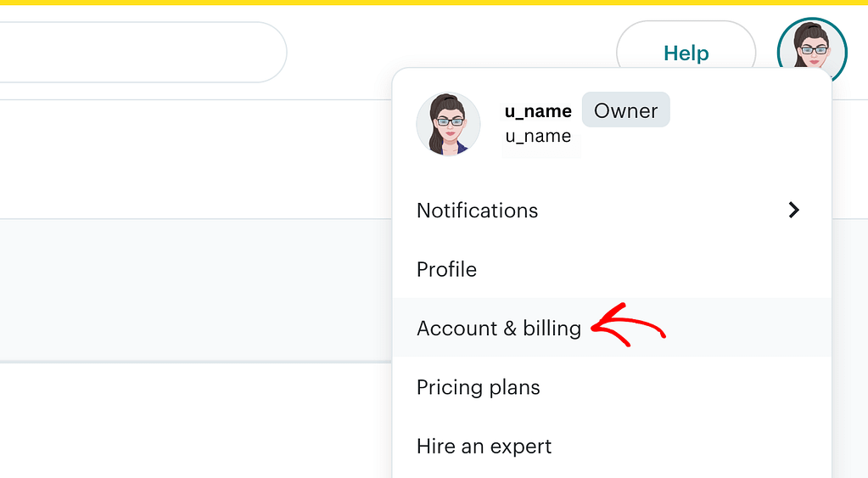Expand Notifications with the chevron arrow

794,210
